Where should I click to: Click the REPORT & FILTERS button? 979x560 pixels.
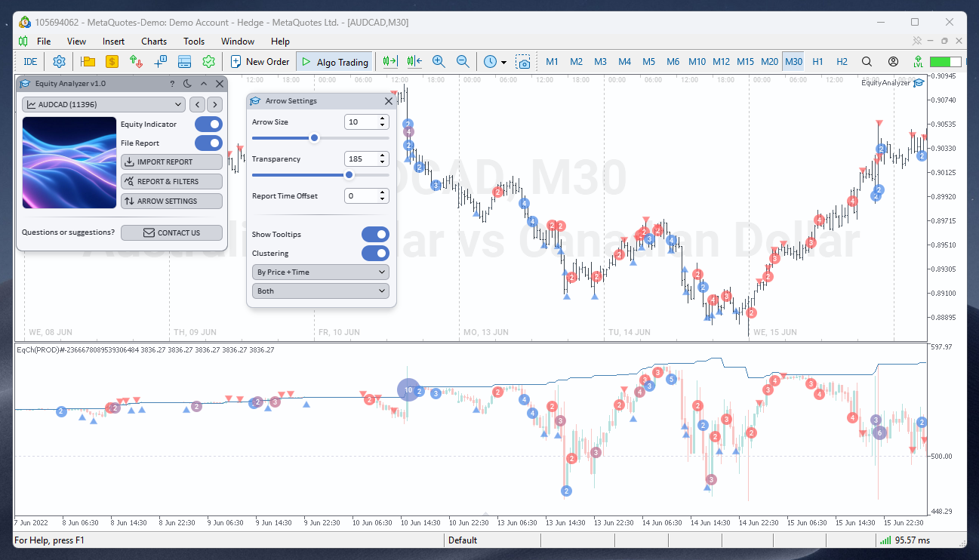click(x=171, y=181)
